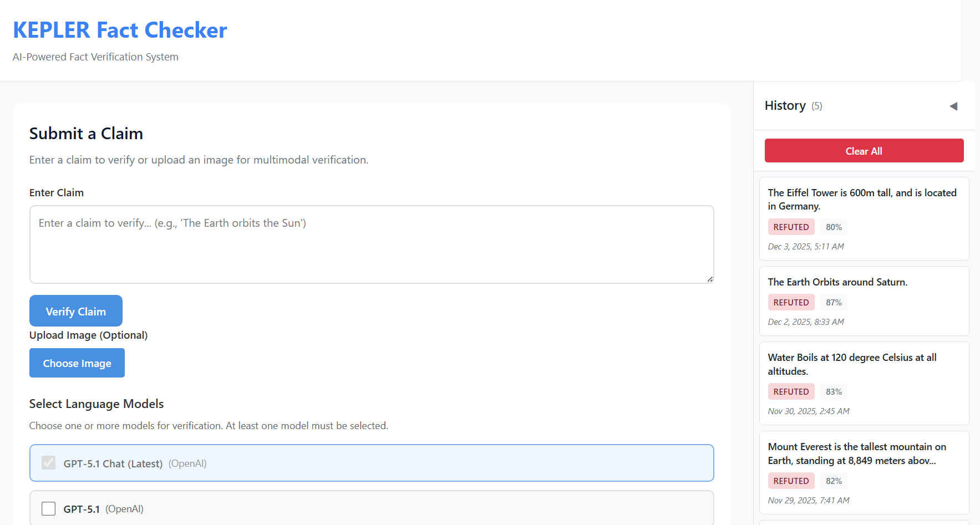The width and height of the screenshot is (980, 525).
Task: Click the KEPLER Fact Checker title
Action: pos(120,30)
